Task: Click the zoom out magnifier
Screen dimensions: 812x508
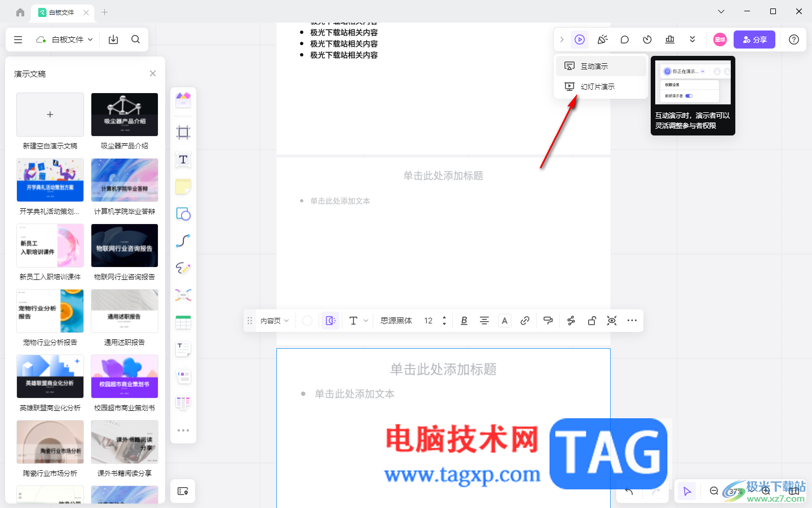Action: tap(714, 491)
